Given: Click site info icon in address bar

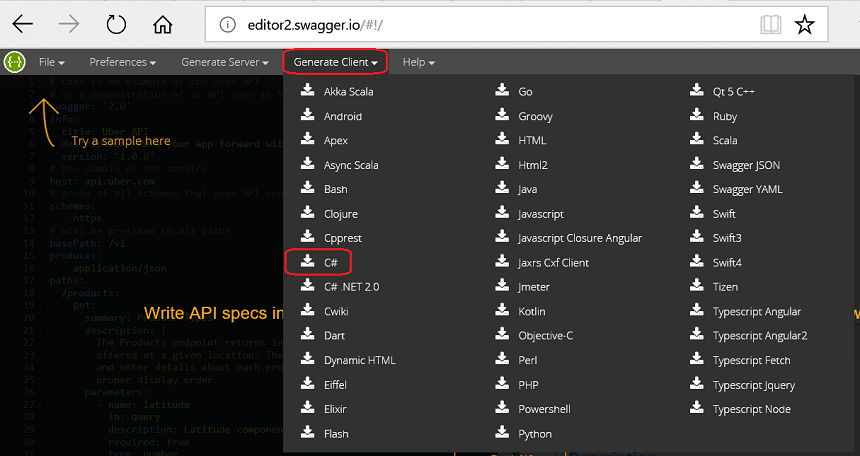Looking at the screenshot, I should coord(227,25).
